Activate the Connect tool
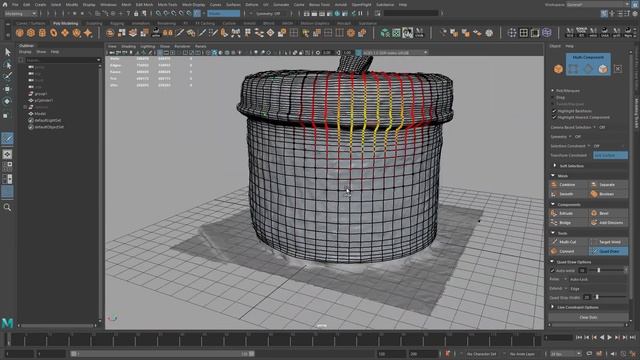Screen dimensions: 640x360 [568, 251]
